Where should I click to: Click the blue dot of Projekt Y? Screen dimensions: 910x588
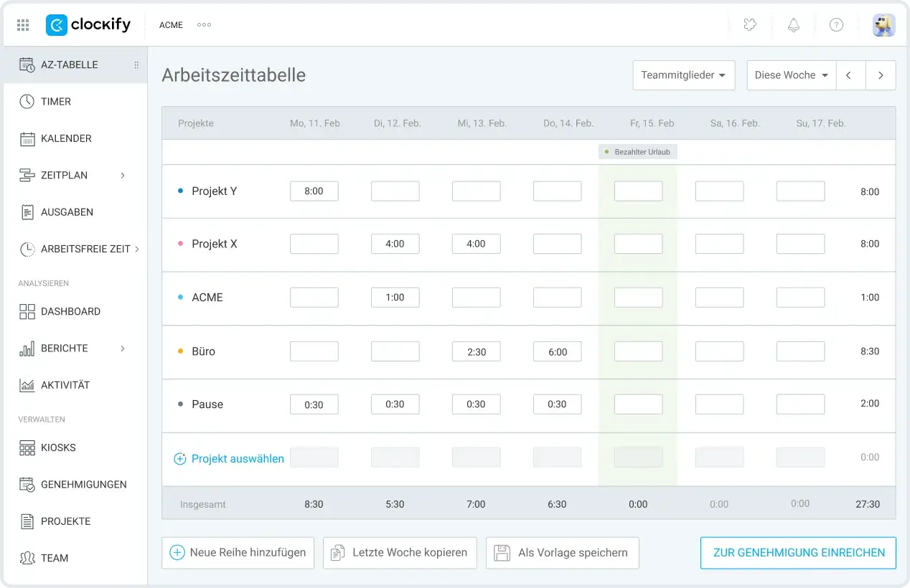tap(180, 191)
